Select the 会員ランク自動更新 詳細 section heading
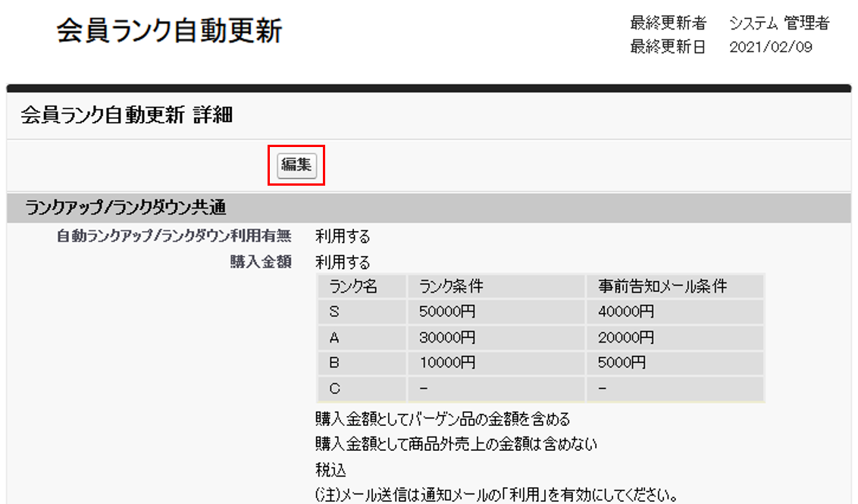858x504 pixels. [127, 115]
